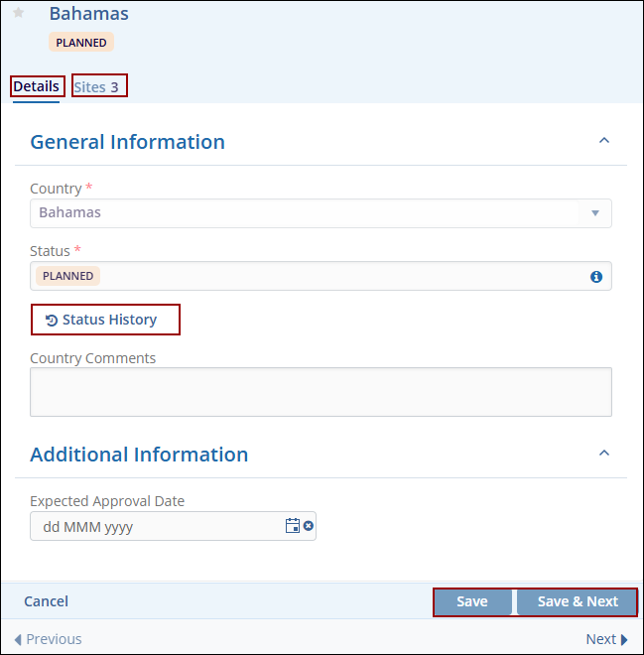Collapse the Additional Information section
Screen dimensions: 644x655
coord(603,454)
